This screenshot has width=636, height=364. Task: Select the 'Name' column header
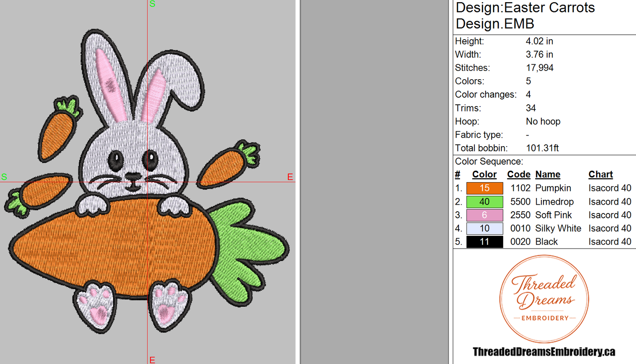pyautogui.click(x=548, y=175)
